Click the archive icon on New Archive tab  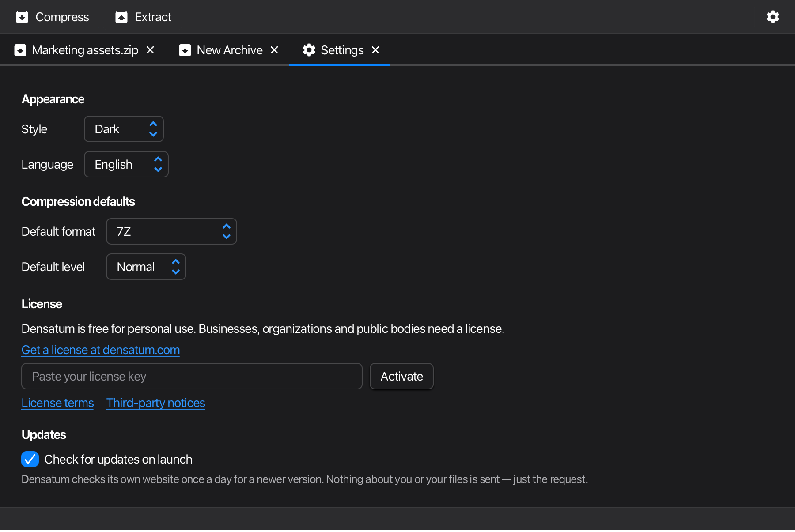(x=185, y=50)
